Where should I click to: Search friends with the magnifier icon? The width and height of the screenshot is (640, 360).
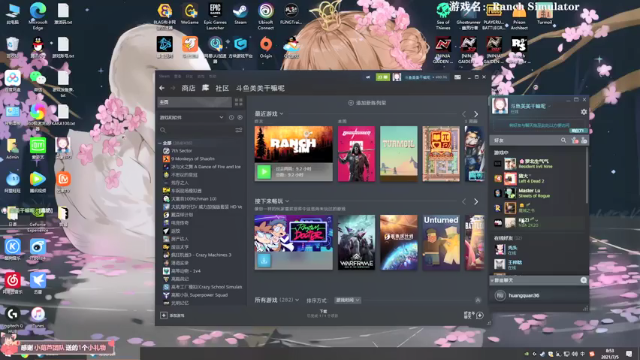tap(563, 140)
